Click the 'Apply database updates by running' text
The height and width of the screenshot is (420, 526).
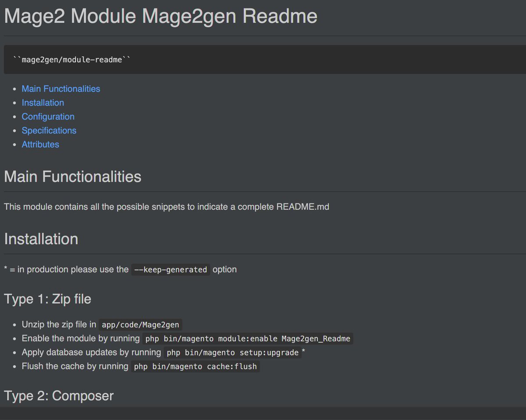(x=91, y=352)
